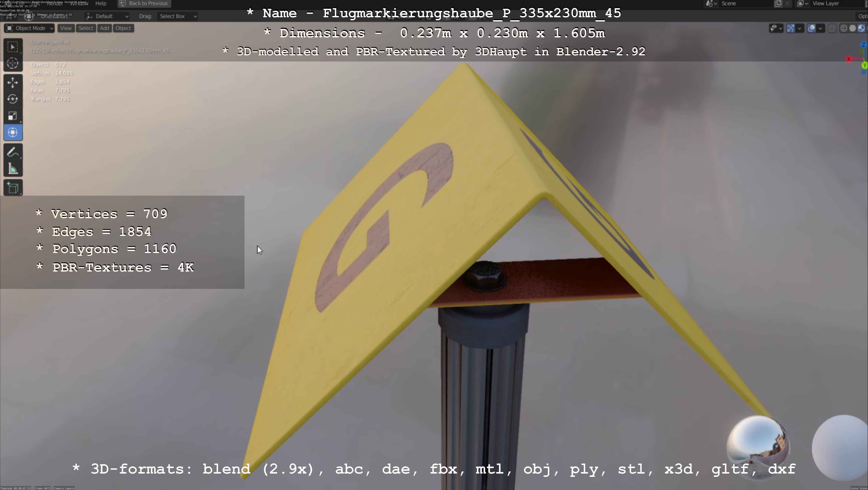Screen dimensions: 868x490
Task: Activate the Annotate pencil tool
Action: [13, 152]
